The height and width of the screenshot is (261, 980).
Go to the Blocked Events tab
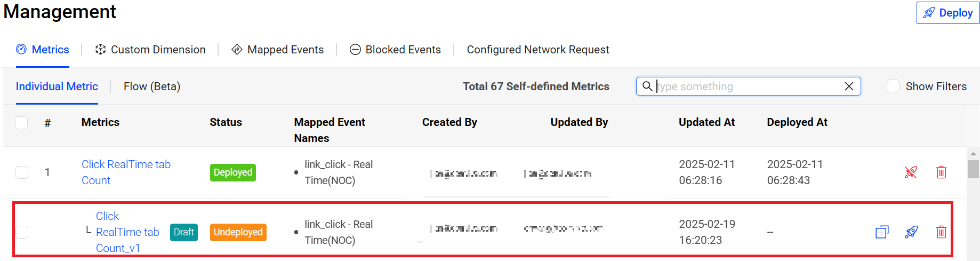coord(395,50)
